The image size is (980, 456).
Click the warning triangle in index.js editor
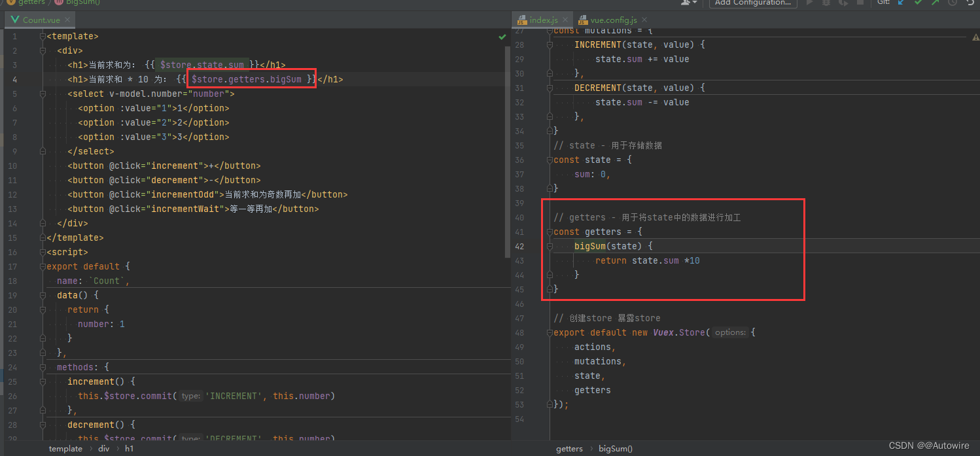pyautogui.click(x=975, y=38)
